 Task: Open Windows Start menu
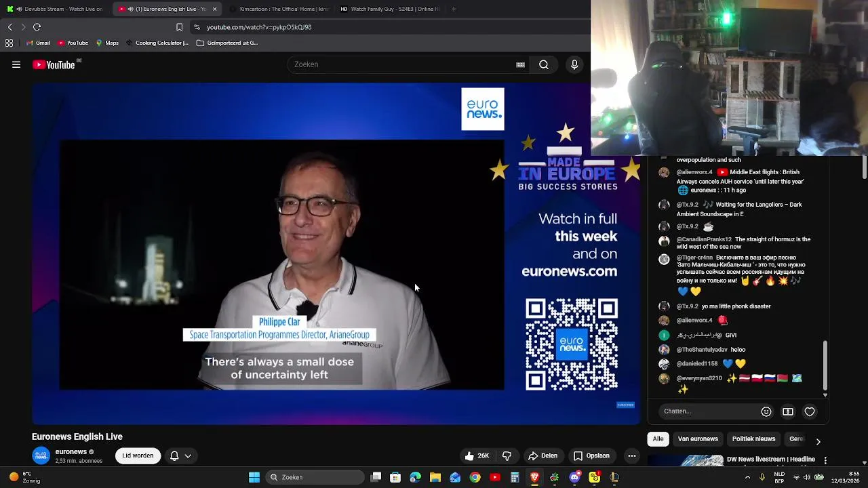point(254,477)
